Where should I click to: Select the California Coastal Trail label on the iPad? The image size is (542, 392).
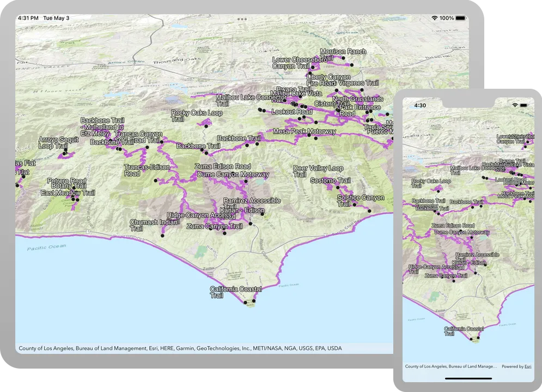point(236,292)
